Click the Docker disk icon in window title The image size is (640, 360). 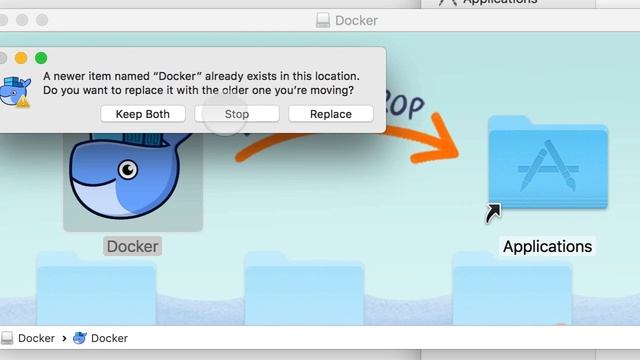(323, 20)
